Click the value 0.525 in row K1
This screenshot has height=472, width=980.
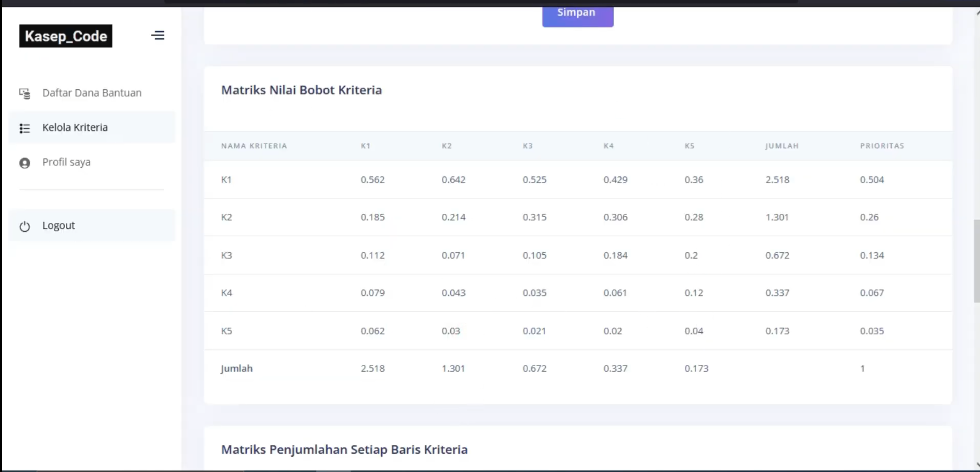point(534,180)
